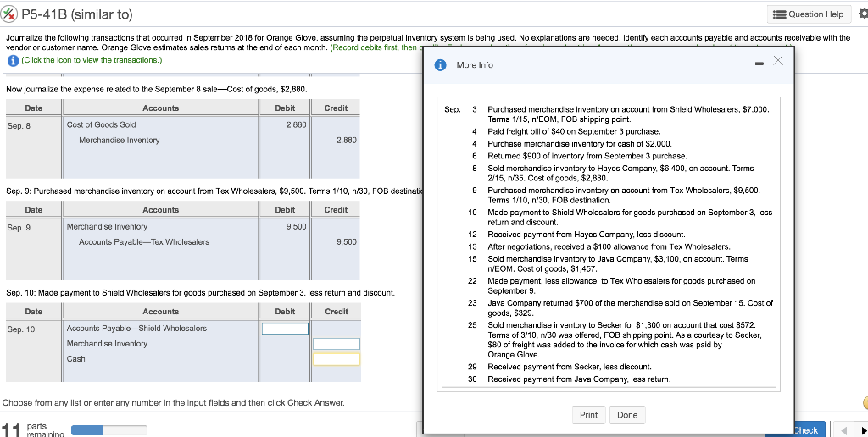Click the Sep. 10 Accounts Payable debit field

[285, 329]
